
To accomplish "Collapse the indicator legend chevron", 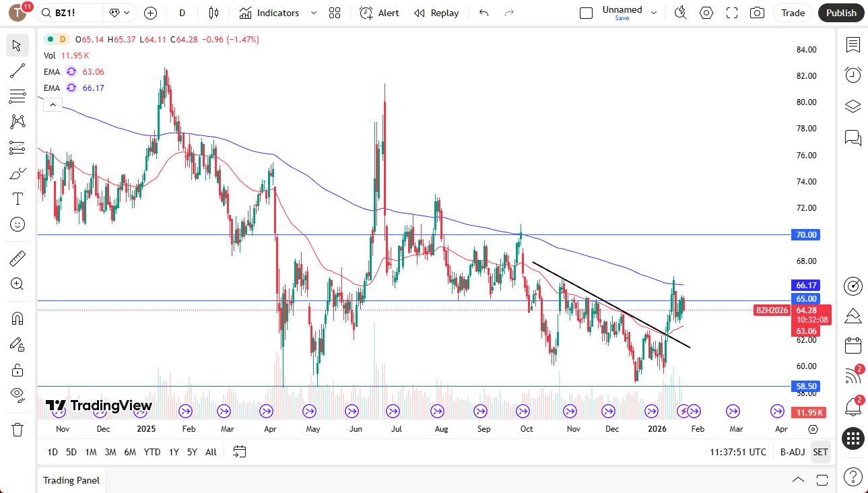I will 53,104.
